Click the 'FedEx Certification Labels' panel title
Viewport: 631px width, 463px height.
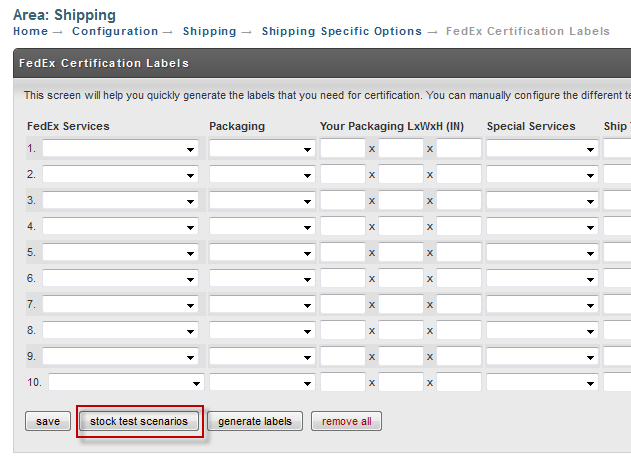click(104, 63)
